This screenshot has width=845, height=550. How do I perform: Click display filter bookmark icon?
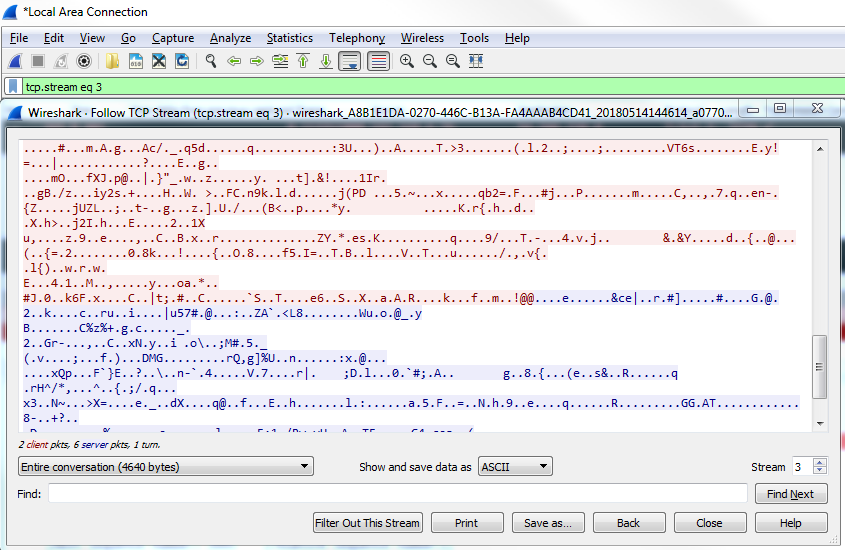[x=13, y=87]
